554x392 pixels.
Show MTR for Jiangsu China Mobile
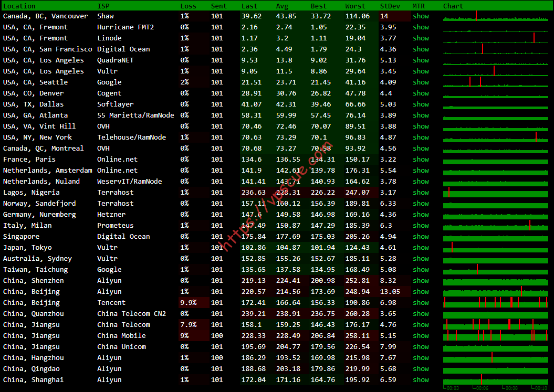[421, 335]
